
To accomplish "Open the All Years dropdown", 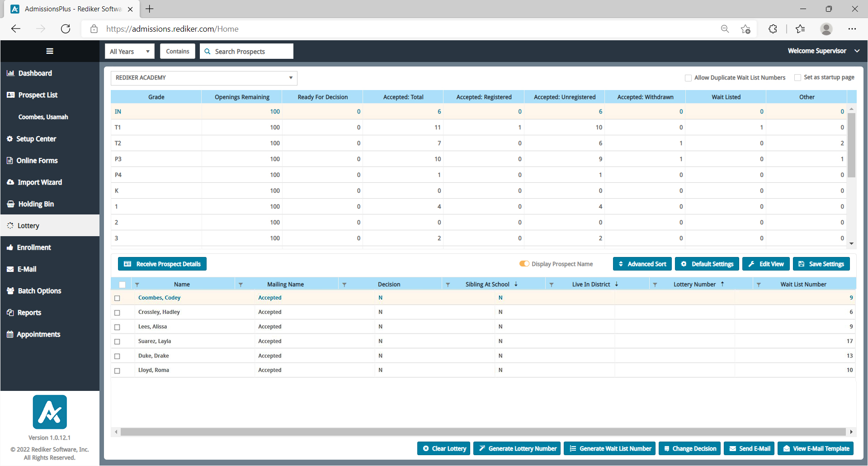I will [x=130, y=51].
